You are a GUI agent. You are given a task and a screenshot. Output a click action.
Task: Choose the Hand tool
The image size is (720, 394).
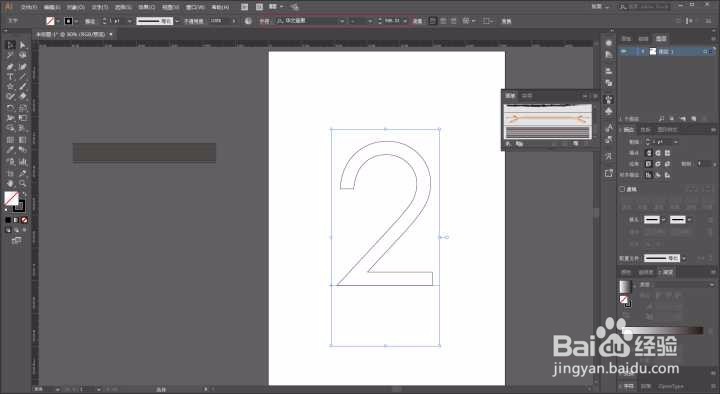(x=10, y=184)
